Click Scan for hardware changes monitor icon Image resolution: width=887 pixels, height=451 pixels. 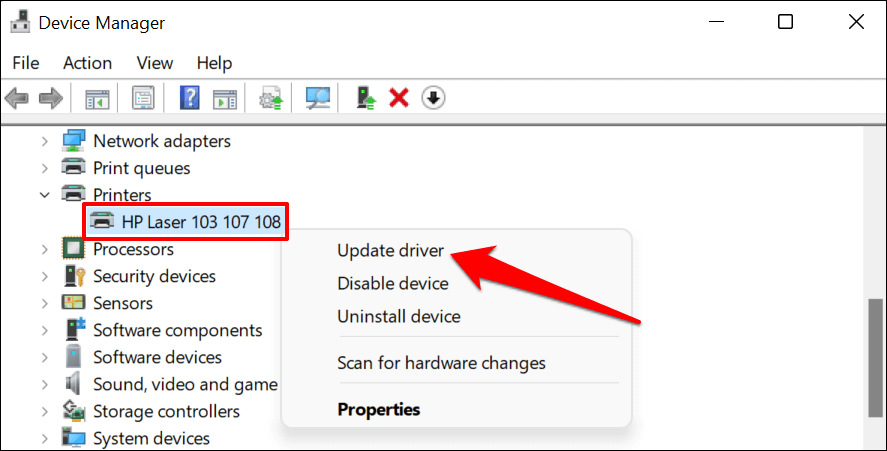click(318, 98)
